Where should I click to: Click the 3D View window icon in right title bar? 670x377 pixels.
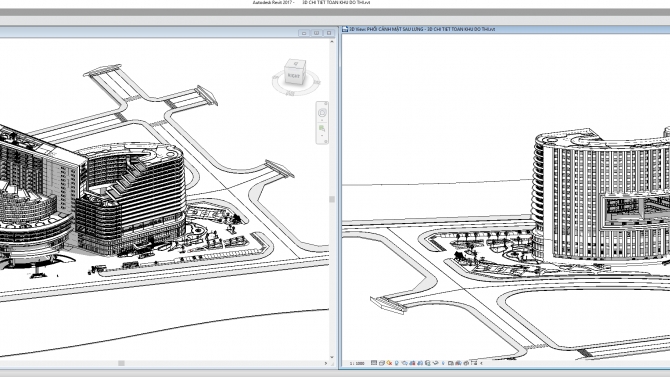tap(345, 29)
